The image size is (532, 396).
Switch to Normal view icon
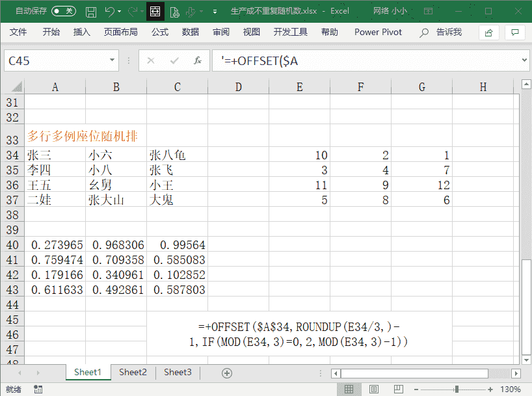pos(349,389)
